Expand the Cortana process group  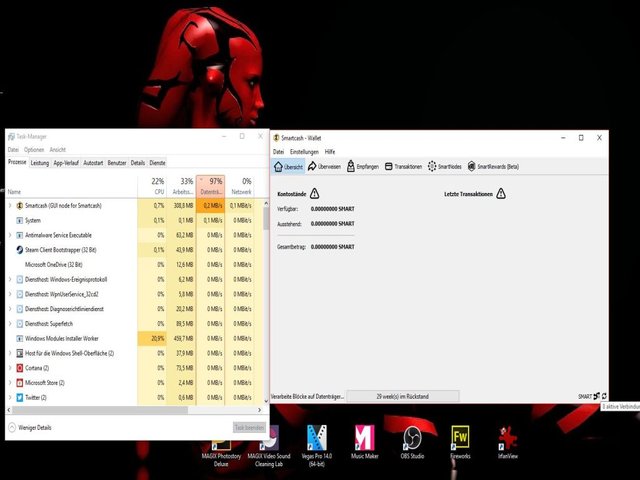[10, 368]
